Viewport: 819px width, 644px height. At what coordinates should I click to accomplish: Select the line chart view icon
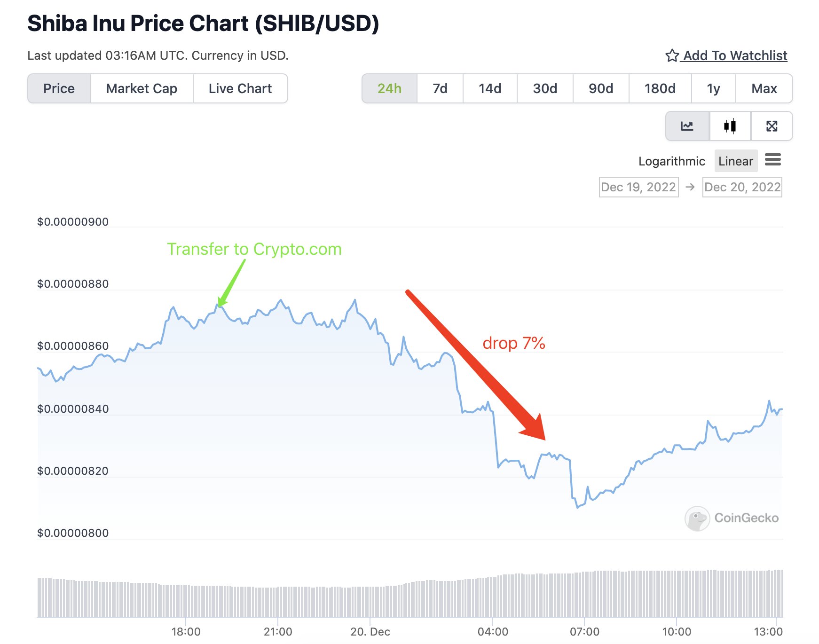pyautogui.click(x=687, y=126)
